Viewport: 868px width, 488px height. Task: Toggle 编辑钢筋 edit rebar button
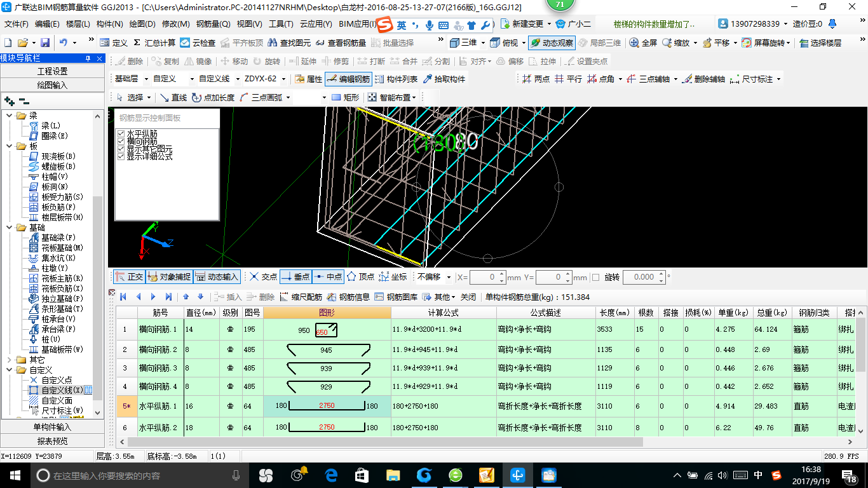tap(348, 79)
